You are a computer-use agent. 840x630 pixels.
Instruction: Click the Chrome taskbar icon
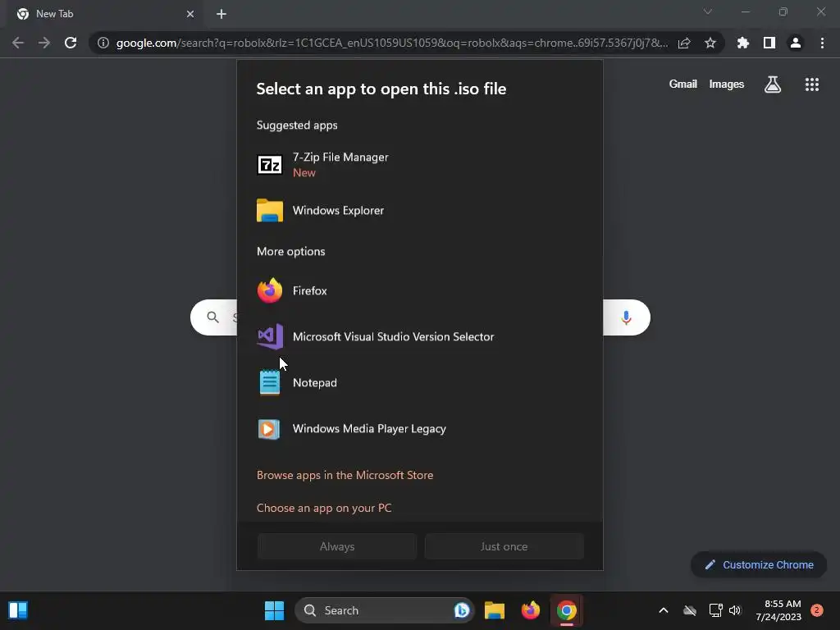click(567, 610)
